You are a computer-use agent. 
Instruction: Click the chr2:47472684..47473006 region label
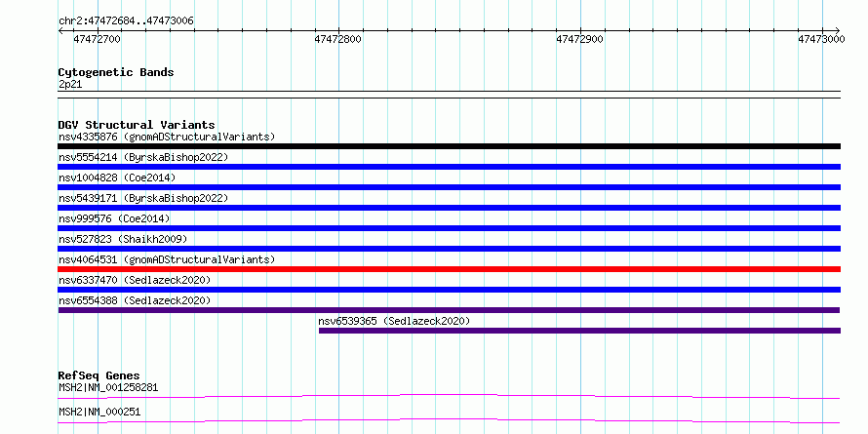point(126,21)
